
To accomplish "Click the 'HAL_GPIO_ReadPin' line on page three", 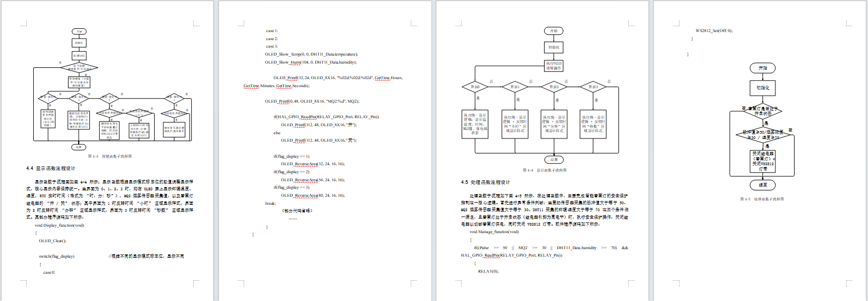I will (511, 255).
